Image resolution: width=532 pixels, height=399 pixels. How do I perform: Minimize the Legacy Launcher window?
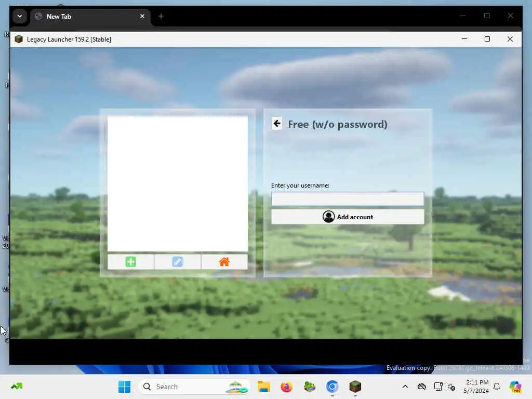pos(464,39)
